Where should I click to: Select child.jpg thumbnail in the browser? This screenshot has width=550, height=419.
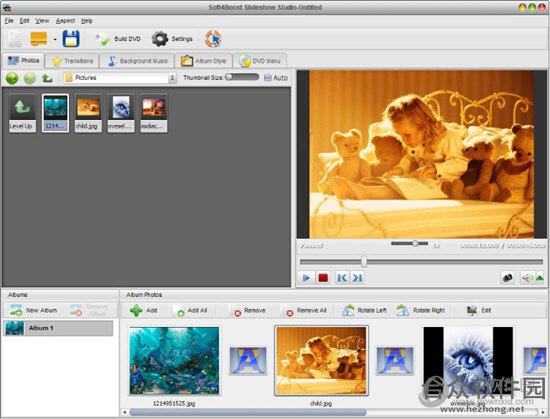coord(88,113)
